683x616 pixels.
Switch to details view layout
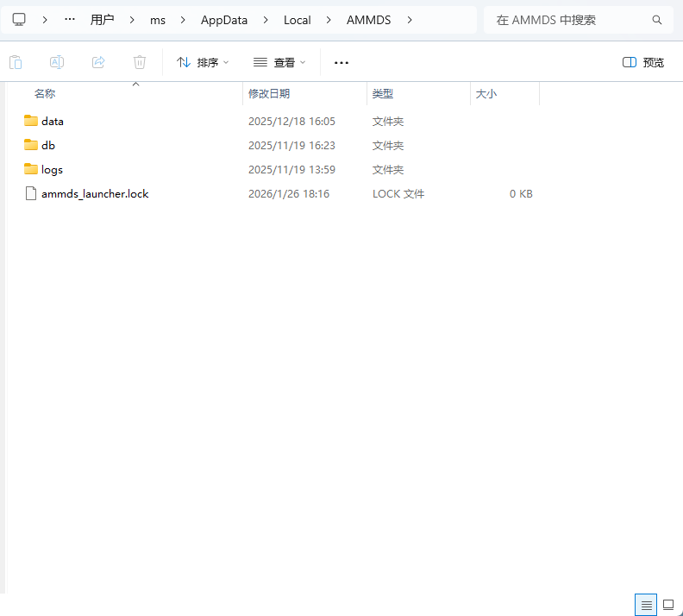click(644, 605)
